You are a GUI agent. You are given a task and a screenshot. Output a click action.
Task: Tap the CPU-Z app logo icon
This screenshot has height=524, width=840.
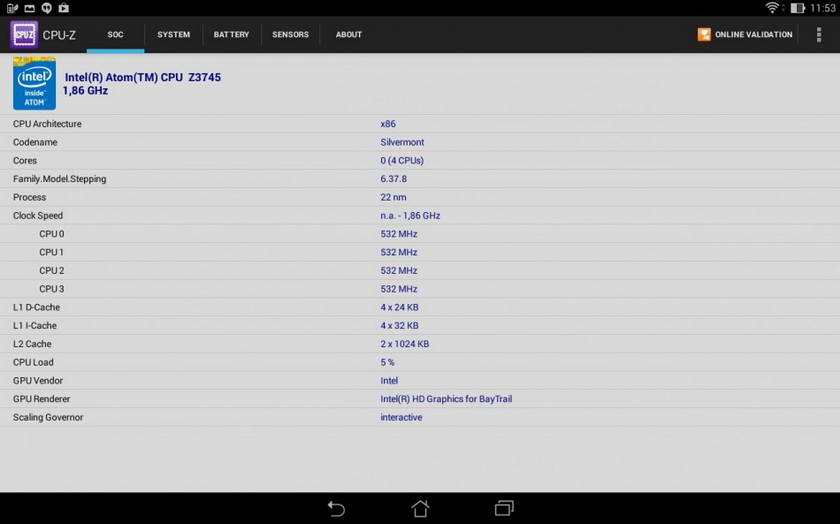(x=24, y=34)
